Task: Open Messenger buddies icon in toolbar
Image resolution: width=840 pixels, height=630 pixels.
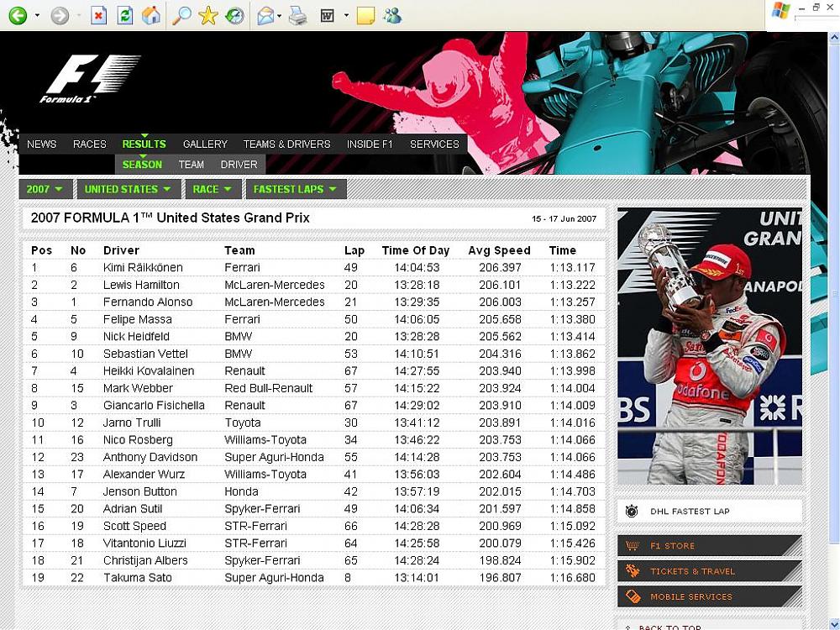Action: click(391, 15)
